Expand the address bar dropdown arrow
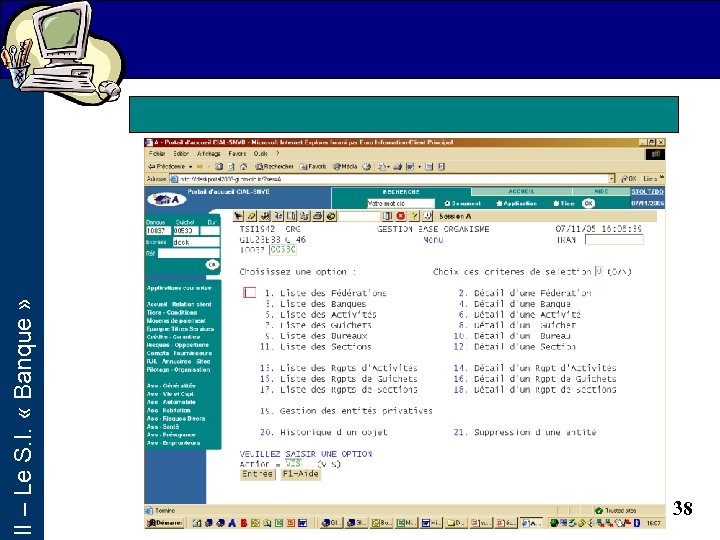The height and width of the screenshot is (540, 720). [611, 179]
